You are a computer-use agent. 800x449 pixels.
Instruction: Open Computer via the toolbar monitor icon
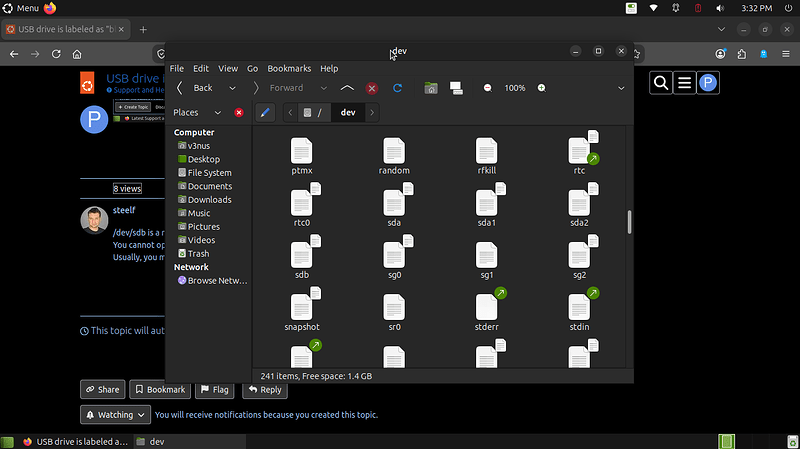[456, 88]
